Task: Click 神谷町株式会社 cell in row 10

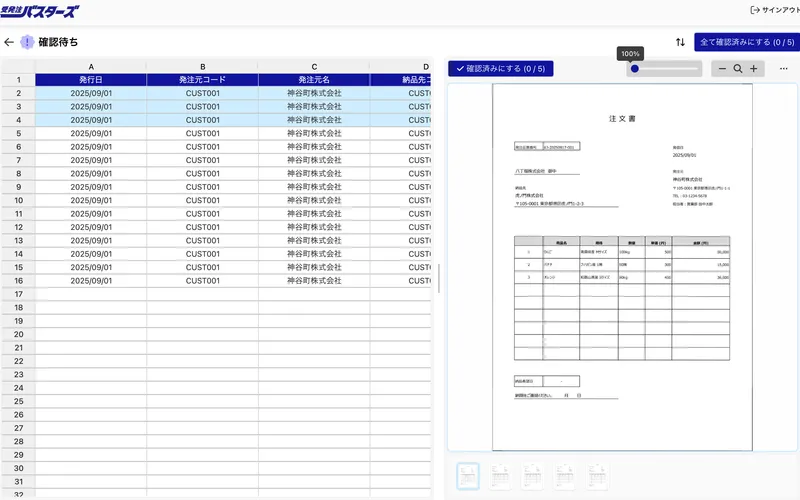Action: pos(314,201)
